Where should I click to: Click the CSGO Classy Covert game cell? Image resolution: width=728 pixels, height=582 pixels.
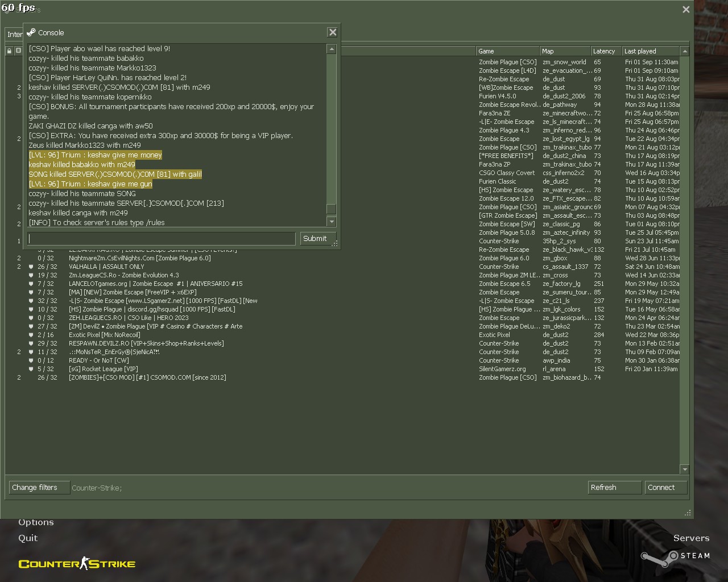tap(507, 173)
